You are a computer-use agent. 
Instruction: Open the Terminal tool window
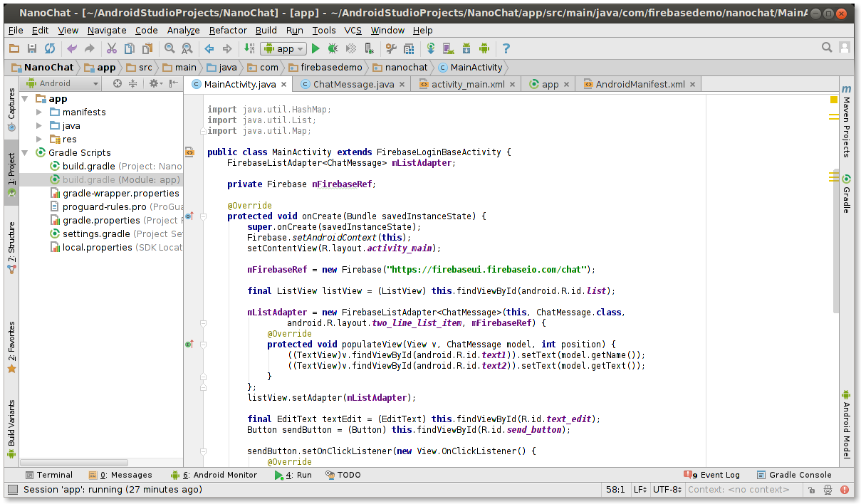(x=48, y=475)
